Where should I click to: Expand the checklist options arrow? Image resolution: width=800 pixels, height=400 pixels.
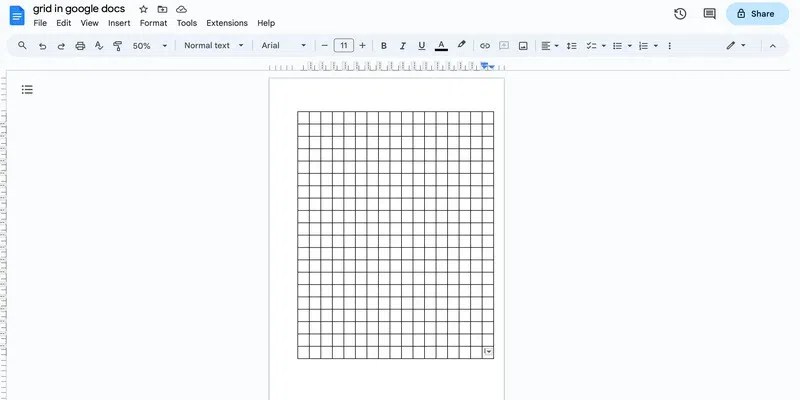pos(604,46)
